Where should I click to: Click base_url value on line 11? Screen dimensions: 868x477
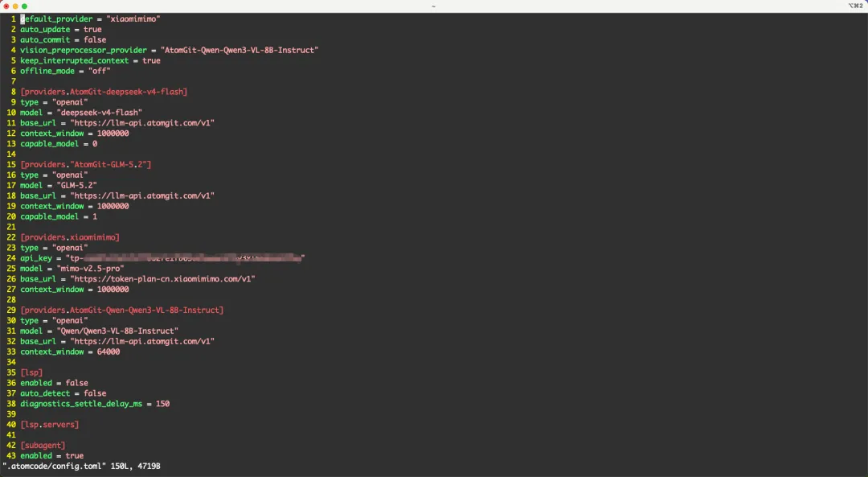142,123
